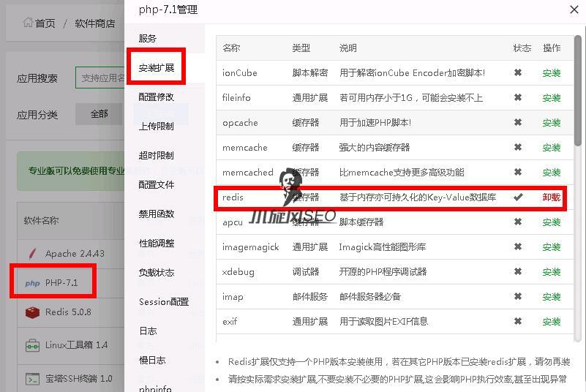This screenshot has height=392, width=586.
Task: Open 软件商店 breadcrumb link
Action: point(94,23)
